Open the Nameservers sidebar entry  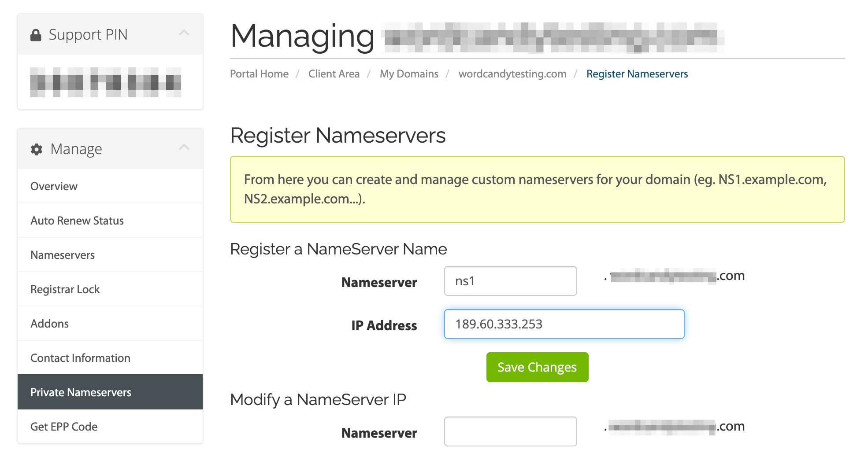tap(62, 254)
